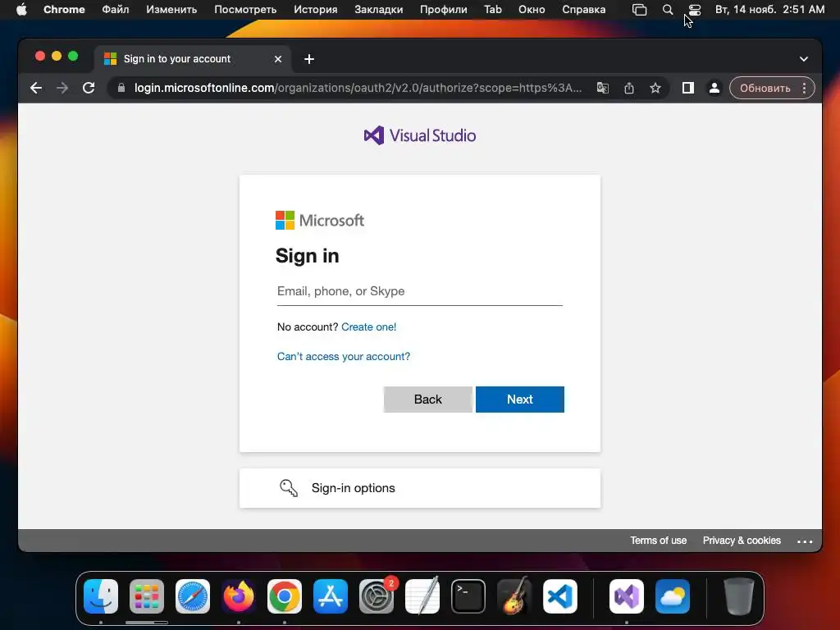Click the Email, phone, or Skype field
840x630 pixels.
pos(419,291)
